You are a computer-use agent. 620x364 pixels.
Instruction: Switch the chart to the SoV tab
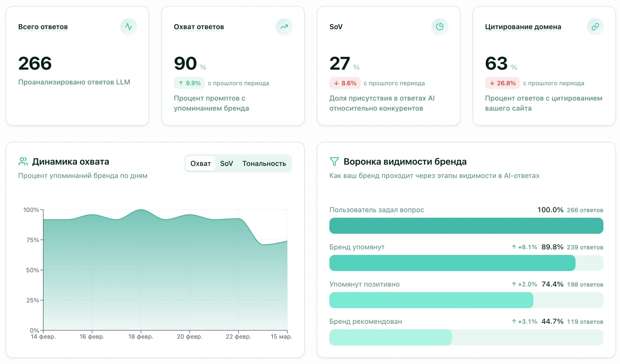[x=226, y=164]
